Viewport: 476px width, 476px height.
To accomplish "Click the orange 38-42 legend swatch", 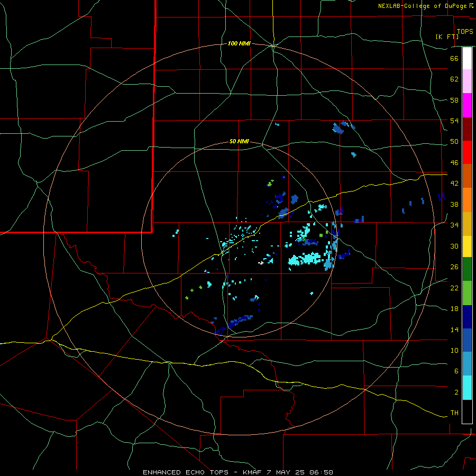I will click(467, 200).
